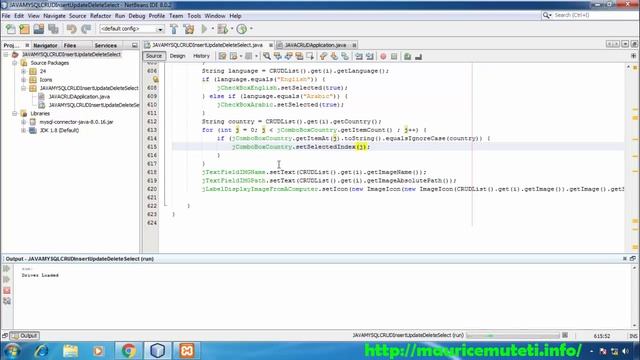
Task: Click the green Run Project icon
Action: (204, 29)
